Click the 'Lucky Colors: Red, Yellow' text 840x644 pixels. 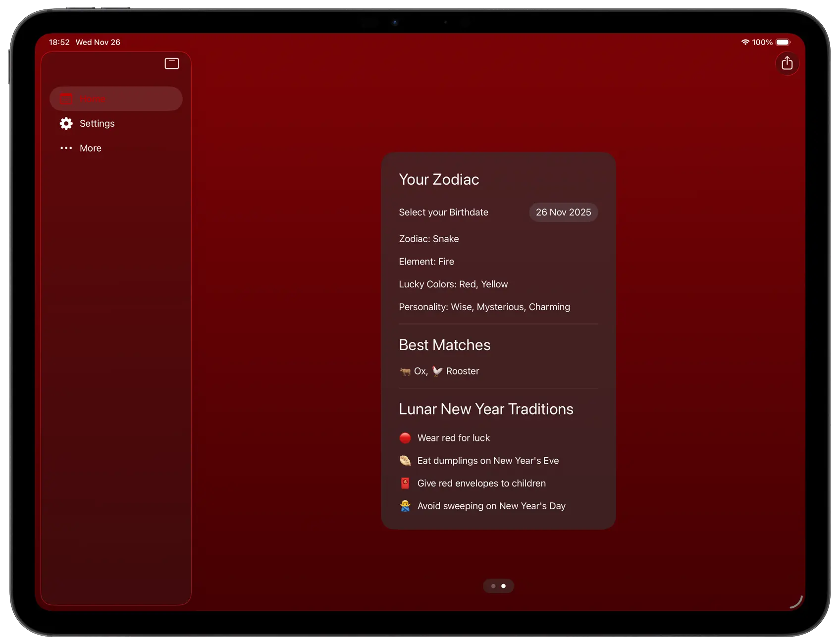(453, 284)
